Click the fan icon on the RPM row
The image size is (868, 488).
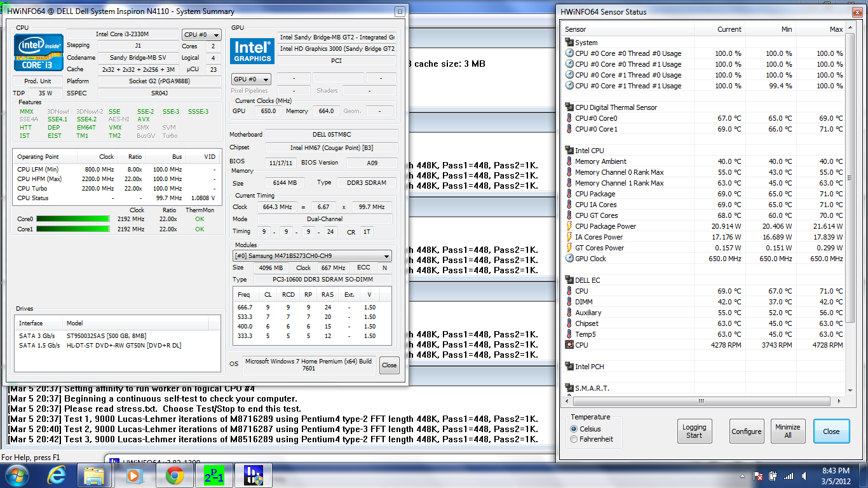pyautogui.click(x=569, y=345)
